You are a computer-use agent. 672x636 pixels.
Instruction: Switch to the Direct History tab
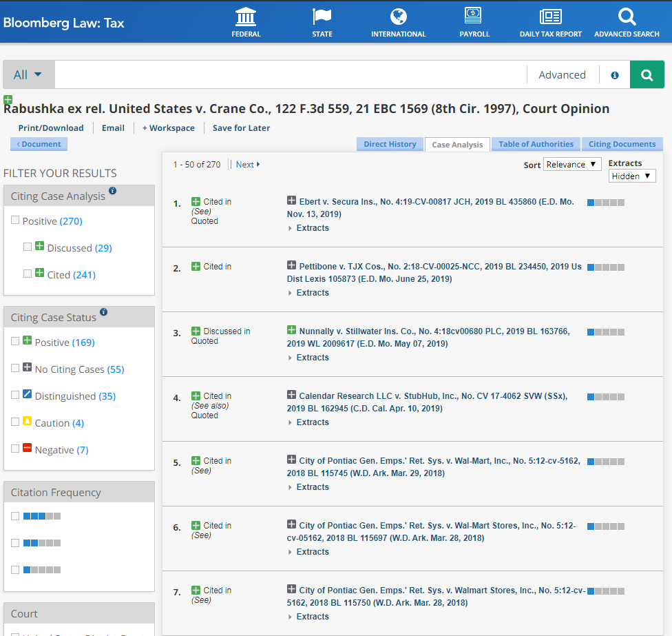point(390,144)
